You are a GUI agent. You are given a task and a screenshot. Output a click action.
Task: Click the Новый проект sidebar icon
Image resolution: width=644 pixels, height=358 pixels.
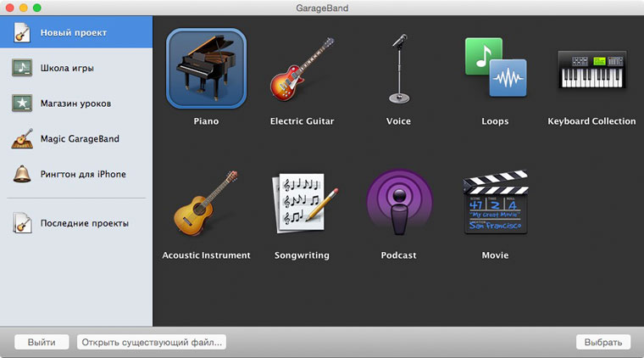[x=21, y=32]
